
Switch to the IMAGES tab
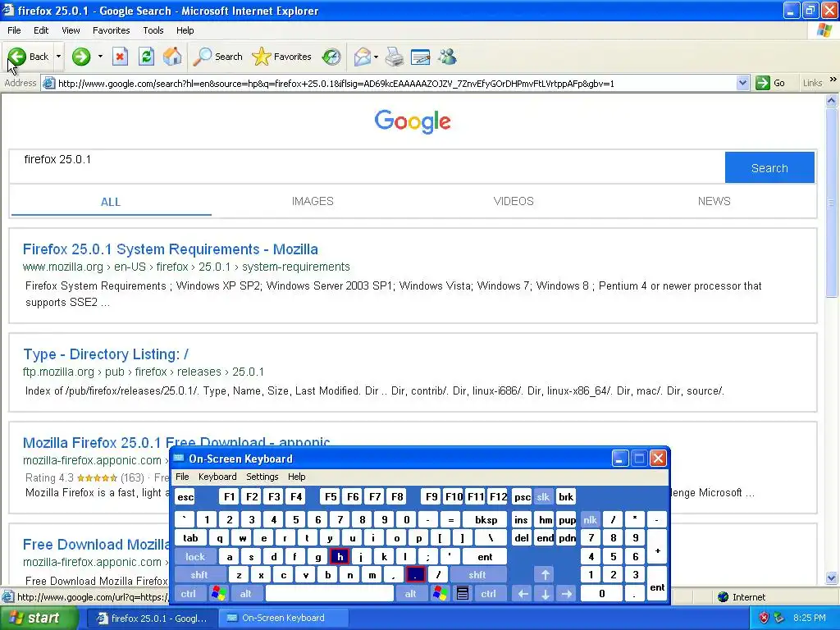[x=313, y=201]
